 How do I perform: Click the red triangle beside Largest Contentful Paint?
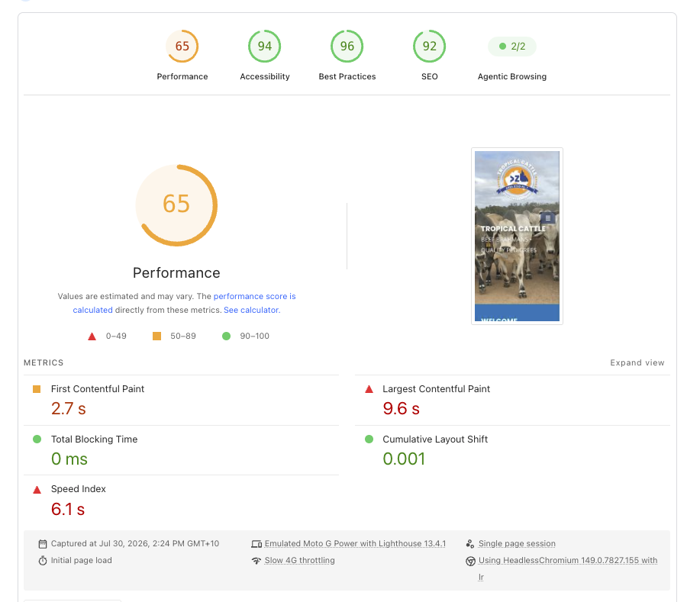click(x=369, y=389)
